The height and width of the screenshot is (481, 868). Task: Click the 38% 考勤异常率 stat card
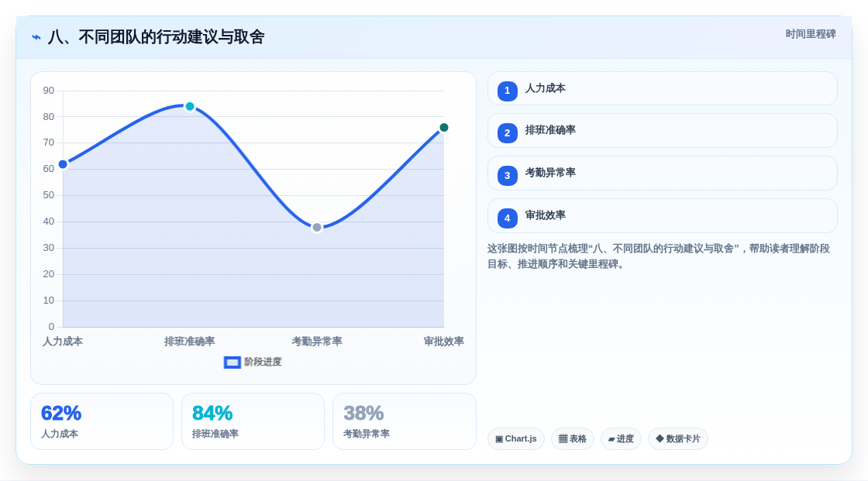(404, 422)
